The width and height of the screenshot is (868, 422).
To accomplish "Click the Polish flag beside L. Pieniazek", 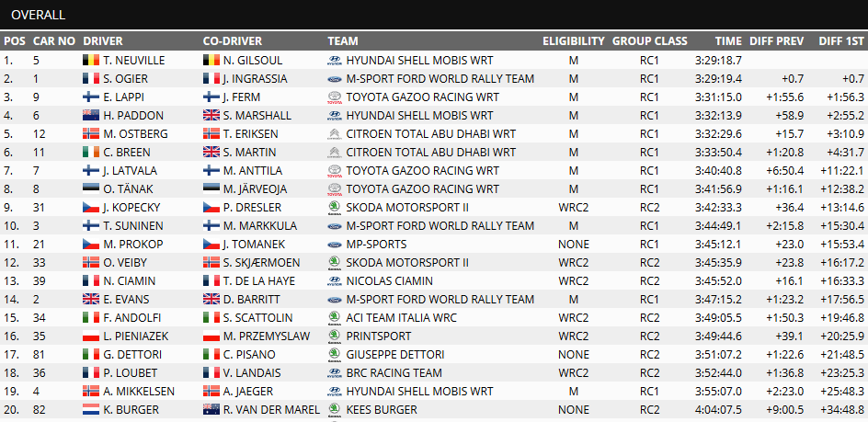I will click(91, 336).
